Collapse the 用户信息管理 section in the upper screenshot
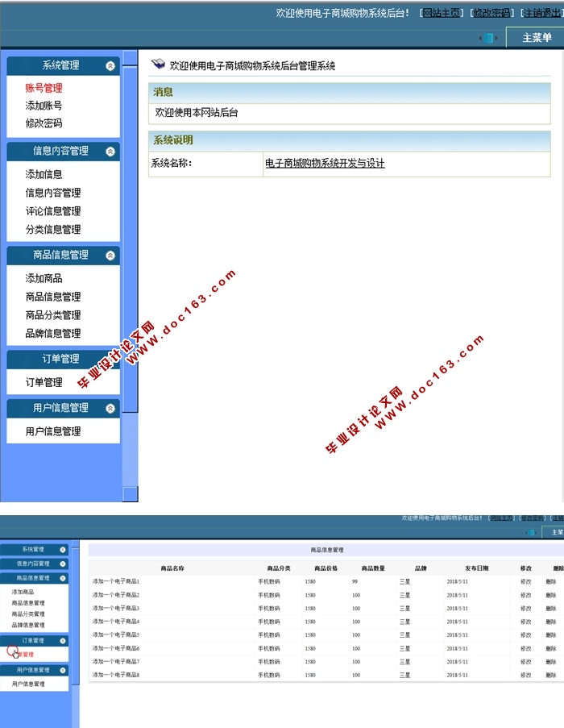 [x=110, y=409]
